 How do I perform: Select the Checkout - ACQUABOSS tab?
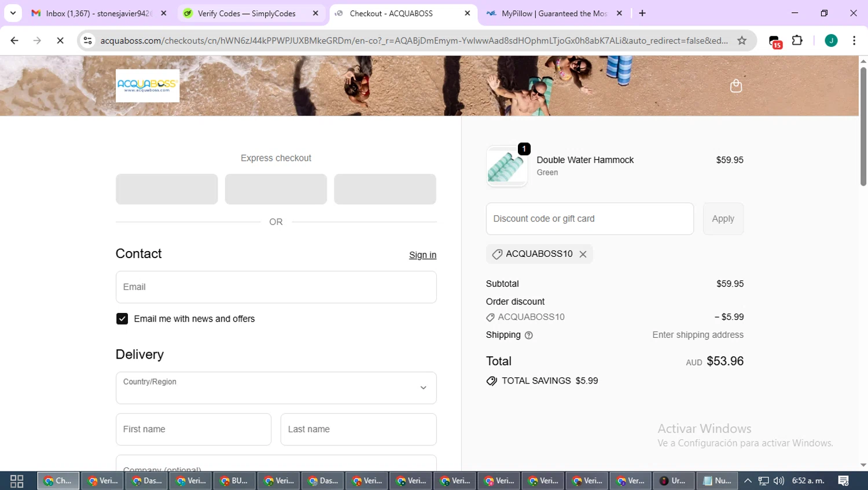click(x=403, y=13)
